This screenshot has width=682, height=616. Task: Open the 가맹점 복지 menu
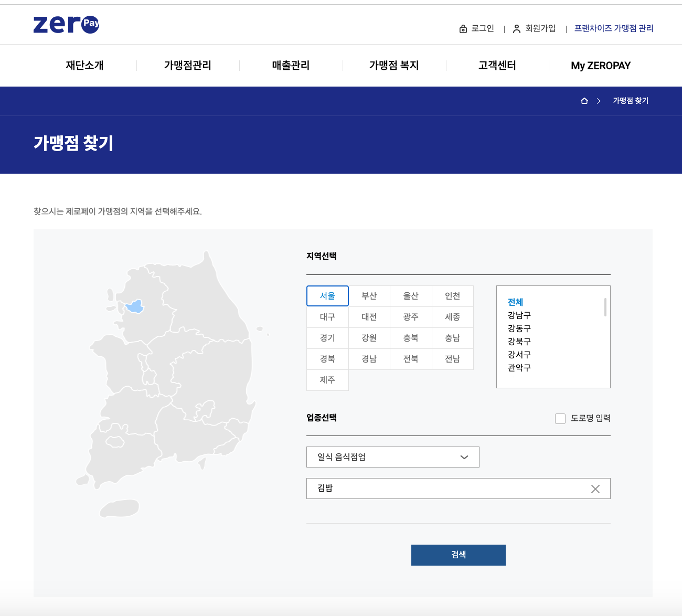click(393, 65)
